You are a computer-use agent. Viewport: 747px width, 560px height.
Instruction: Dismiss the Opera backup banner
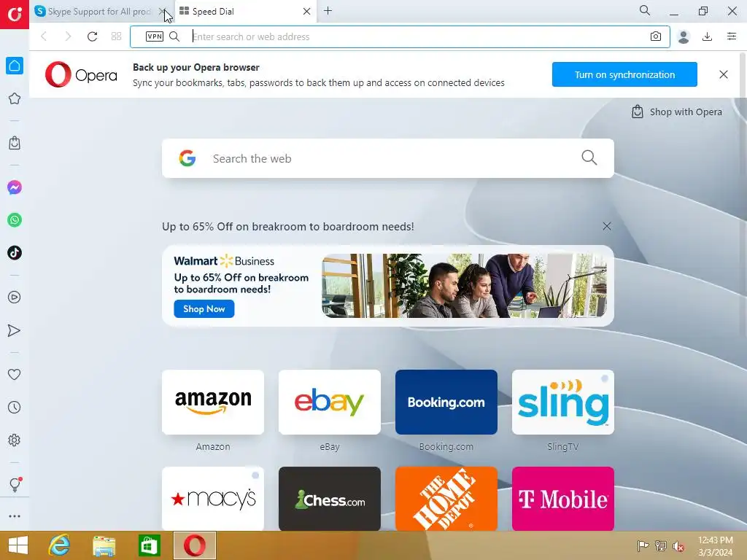click(x=724, y=75)
